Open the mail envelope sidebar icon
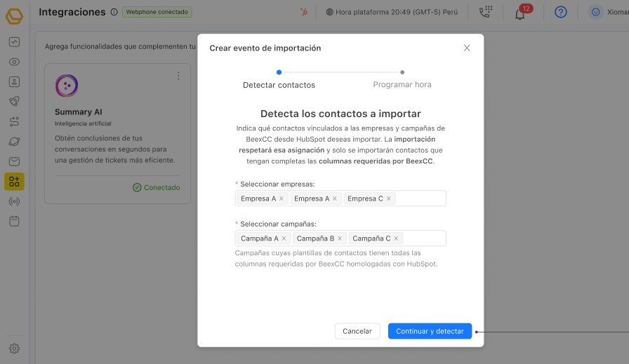The image size is (629, 364). tap(14, 161)
